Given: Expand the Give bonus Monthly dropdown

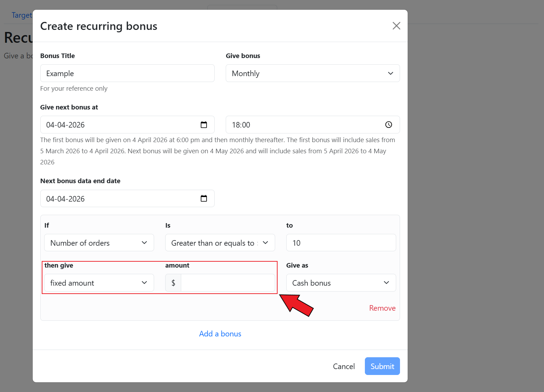Looking at the screenshot, I should click(x=312, y=73).
